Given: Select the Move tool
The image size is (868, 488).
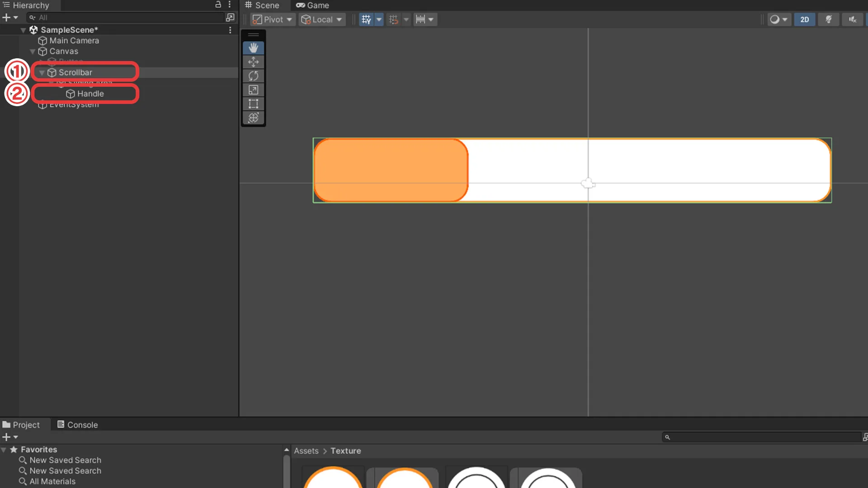Looking at the screenshot, I should pos(253,62).
